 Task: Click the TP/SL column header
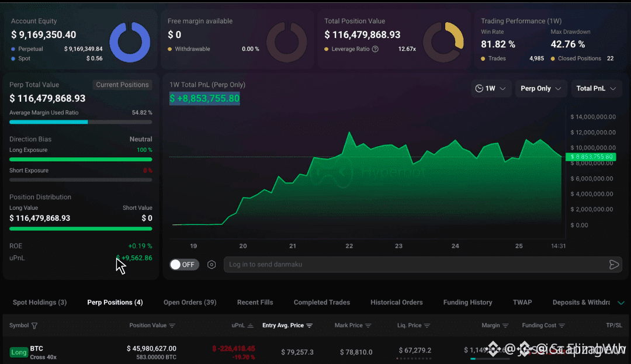[x=614, y=325]
